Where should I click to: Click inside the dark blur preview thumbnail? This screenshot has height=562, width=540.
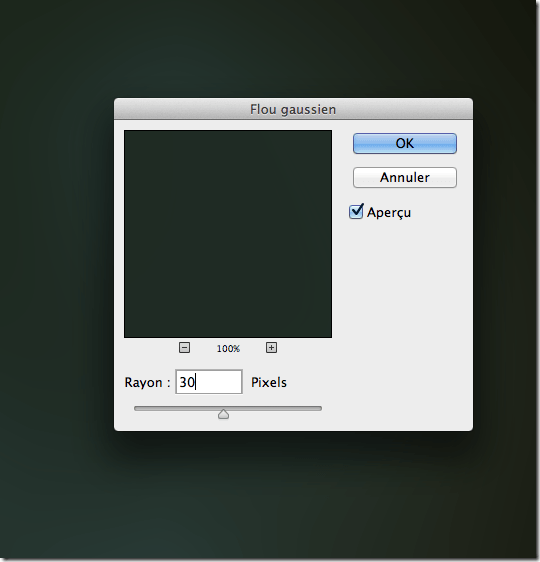click(x=228, y=234)
